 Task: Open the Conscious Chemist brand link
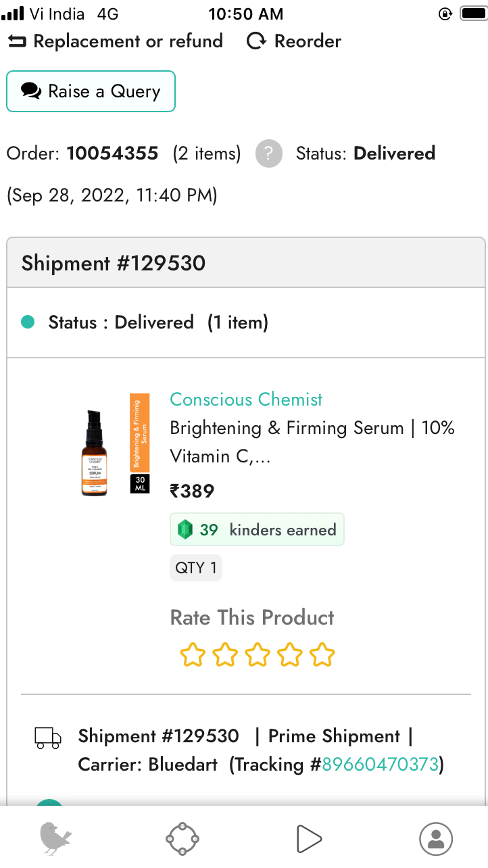[246, 400]
